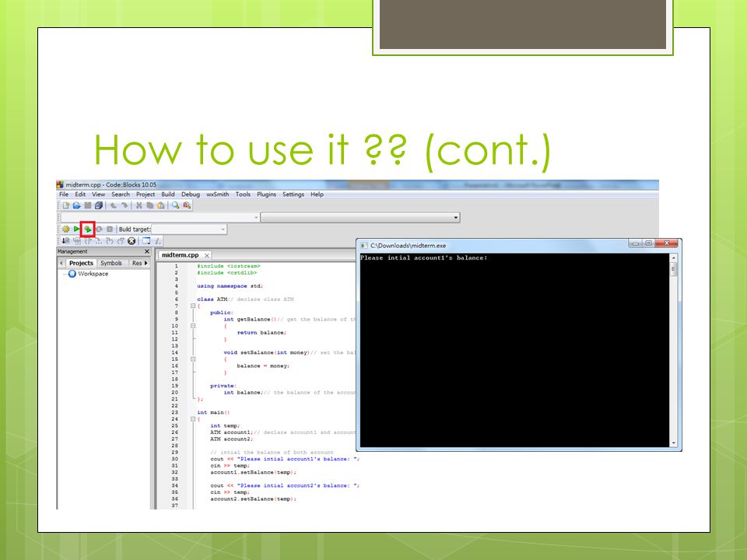Click the console scrollbar down arrow

point(674,443)
